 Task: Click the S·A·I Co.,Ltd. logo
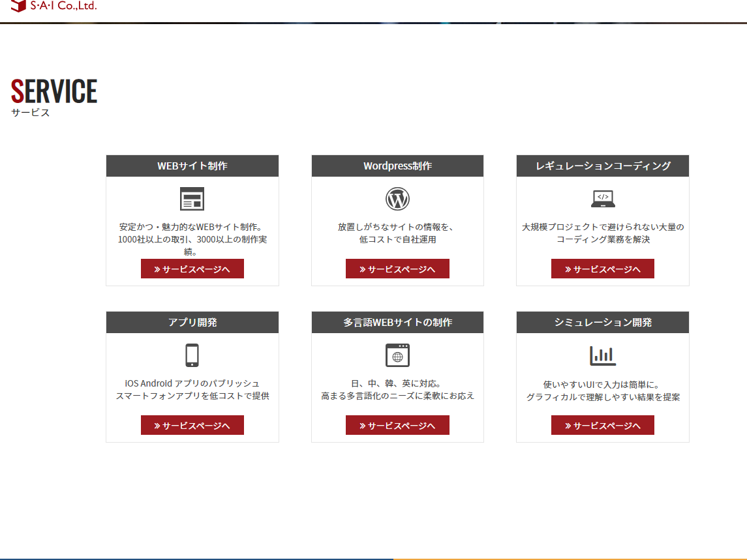click(53, 6)
